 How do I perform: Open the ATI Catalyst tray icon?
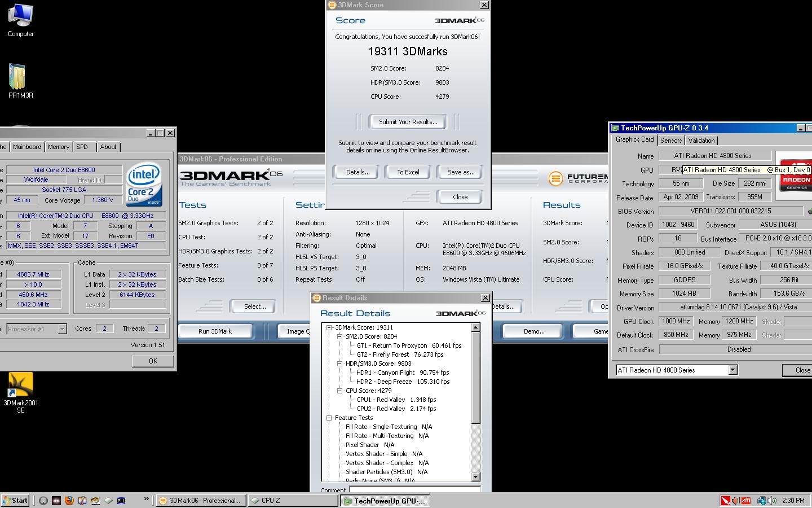[745, 501]
